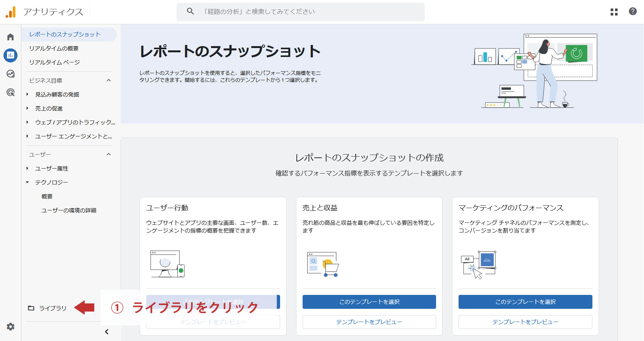Open ユーザーの環境の詳細 report
Image resolution: width=644 pixels, height=341 pixels.
click(x=69, y=210)
